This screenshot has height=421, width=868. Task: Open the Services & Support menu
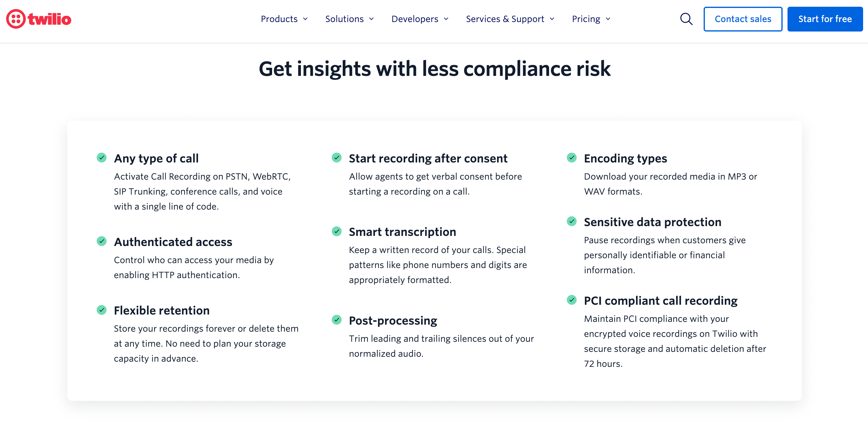(510, 19)
